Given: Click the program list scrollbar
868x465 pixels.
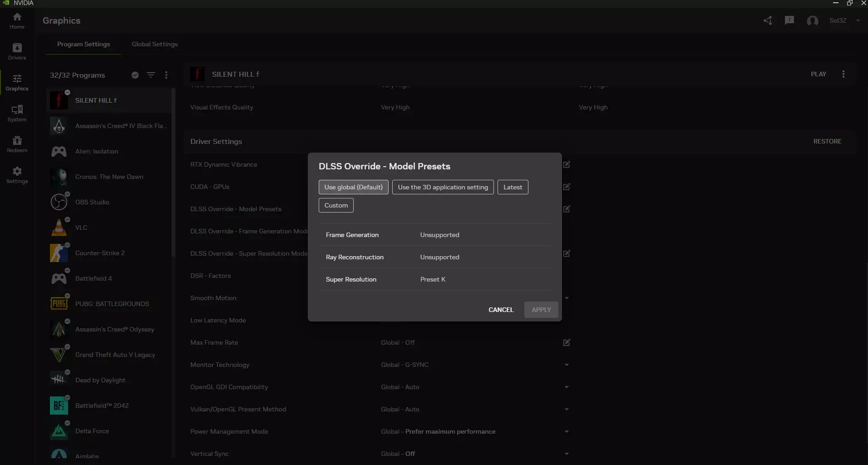Looking at the screenshot, I should [173, 173].
